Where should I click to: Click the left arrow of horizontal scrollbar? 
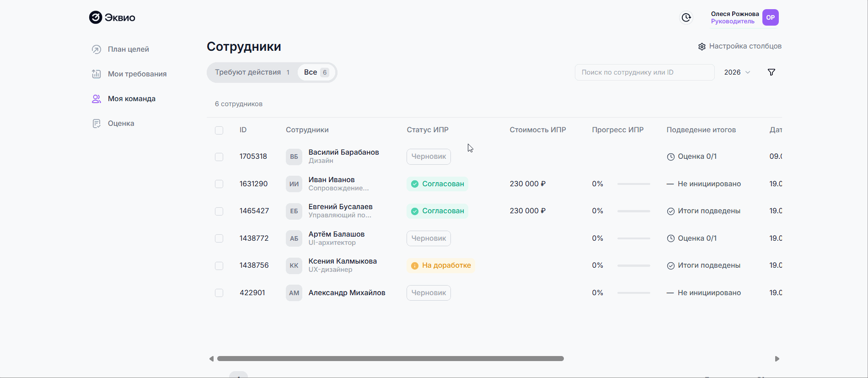pos(211,359)
